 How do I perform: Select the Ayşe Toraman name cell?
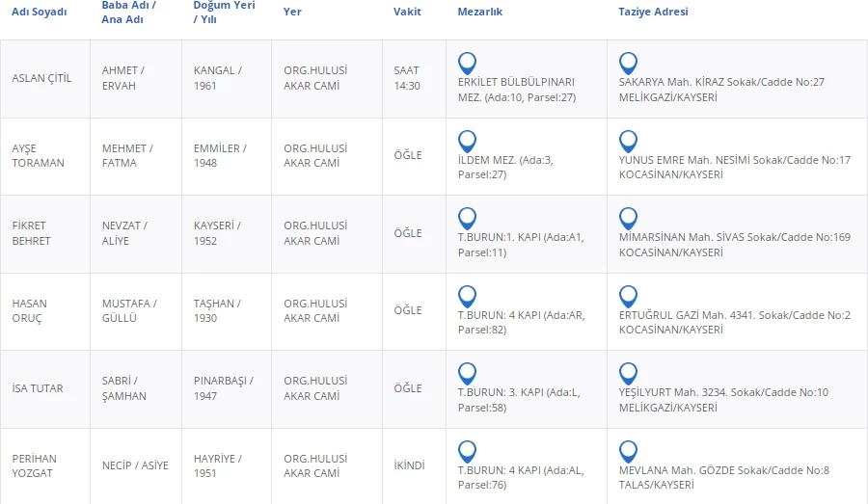click(38, 156)
